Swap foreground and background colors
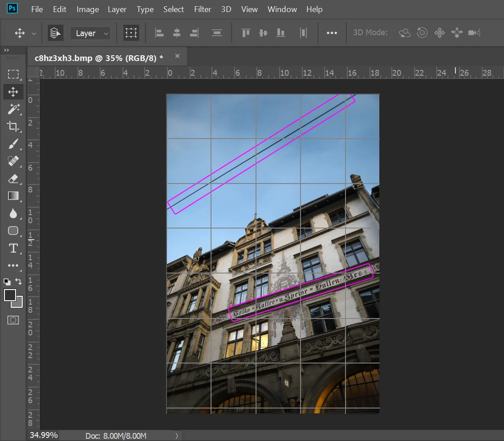 click(x=18, y=282)
